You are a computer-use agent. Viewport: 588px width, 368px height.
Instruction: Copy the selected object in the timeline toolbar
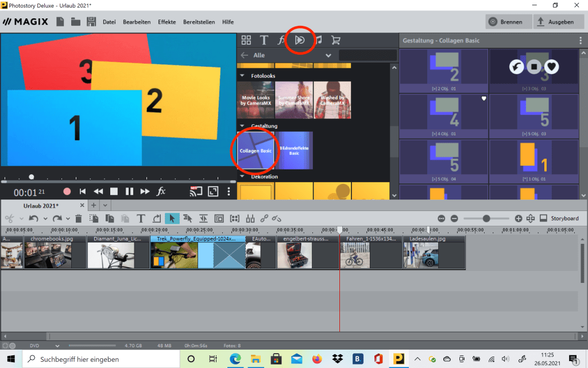pyautogui.click(x=110, y=218)
